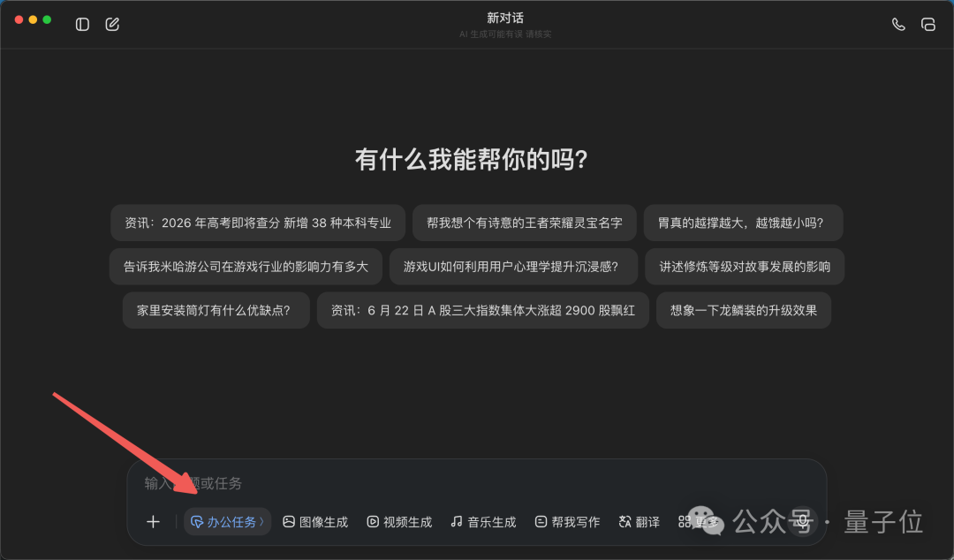Click the heading 有什么我能帮你的吗?
The height and width of the screenshot is (560, 954).
tap(472, 160)
